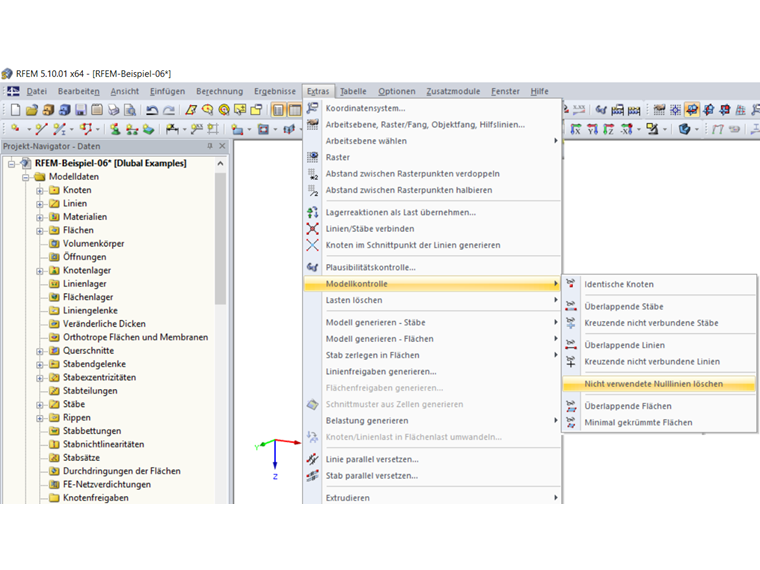Screen dimensions: 760x570
Task: Click the isometric view cube icon
Action: pyautogui.click(x=684, y=129)
